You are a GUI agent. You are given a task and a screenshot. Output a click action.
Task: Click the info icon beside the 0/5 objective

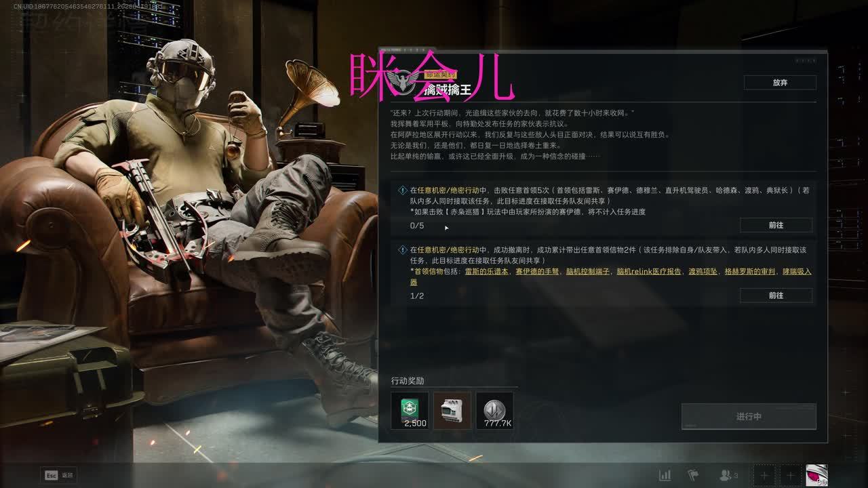point(403,190)
